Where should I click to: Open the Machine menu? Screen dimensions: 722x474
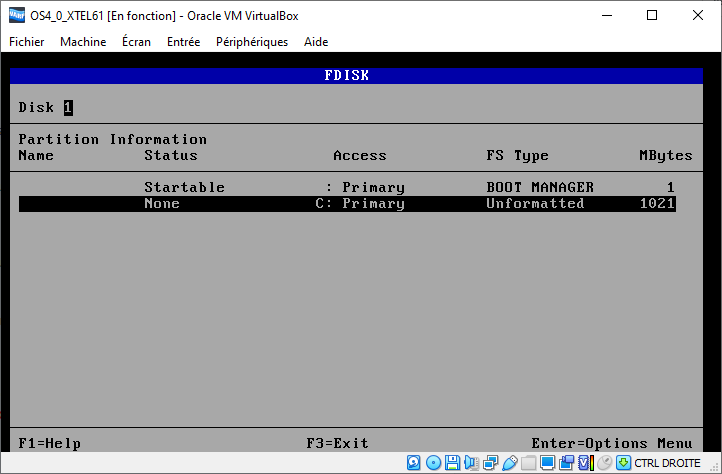(x=83, y=42)
